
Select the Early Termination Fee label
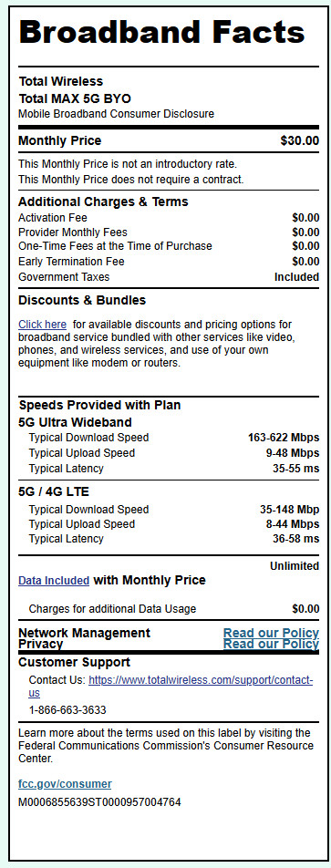71,262
